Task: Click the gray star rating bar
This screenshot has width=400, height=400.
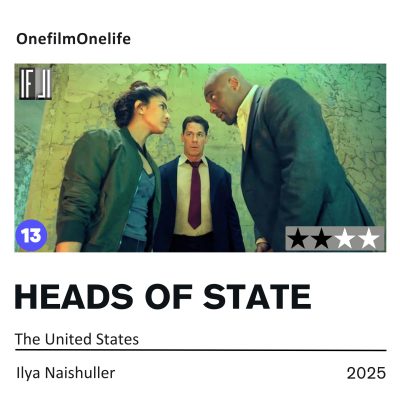Action: [335, 239]
